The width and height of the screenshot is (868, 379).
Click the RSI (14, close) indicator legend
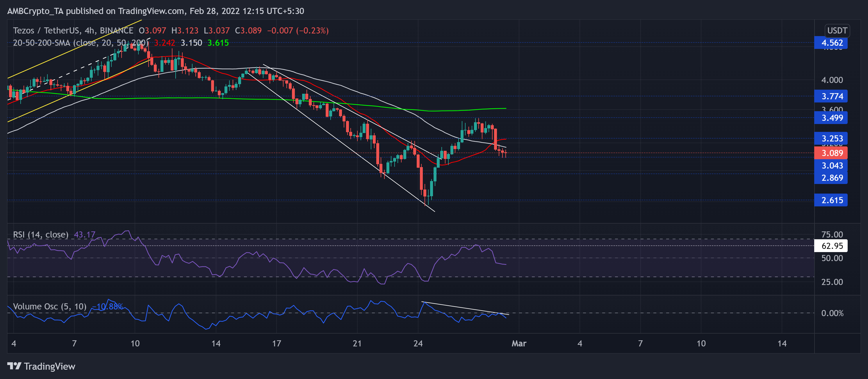[41, 235]
